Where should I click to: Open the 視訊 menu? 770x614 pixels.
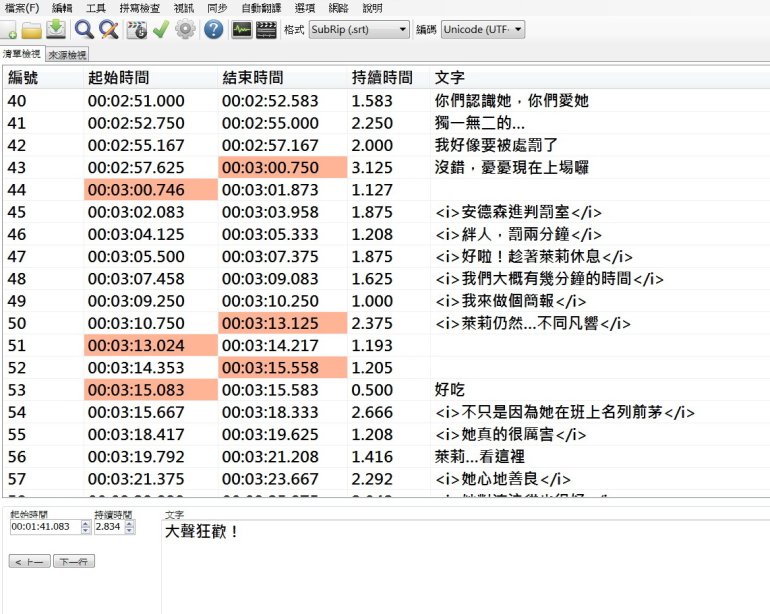pos(184,8)
